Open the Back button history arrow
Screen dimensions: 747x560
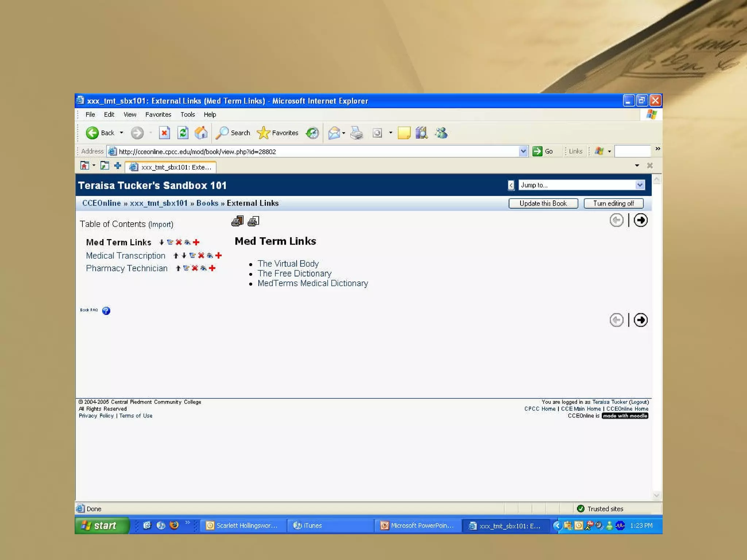tap(121, 133)
